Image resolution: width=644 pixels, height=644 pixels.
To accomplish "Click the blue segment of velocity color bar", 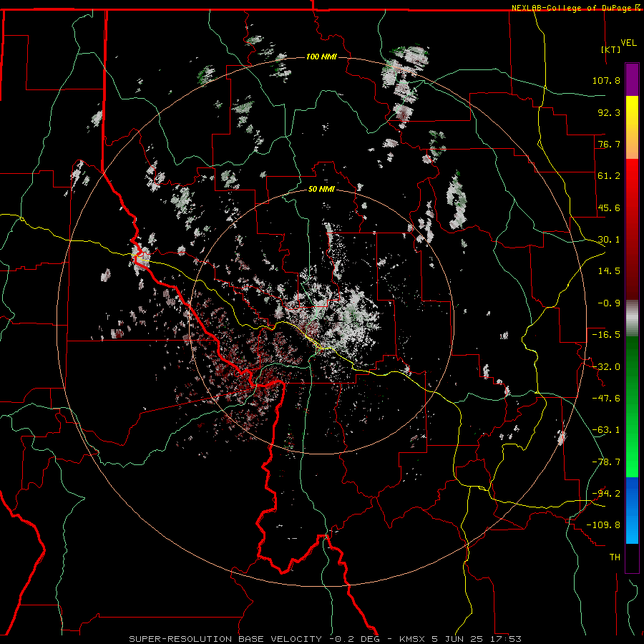I will pos(632,510).
